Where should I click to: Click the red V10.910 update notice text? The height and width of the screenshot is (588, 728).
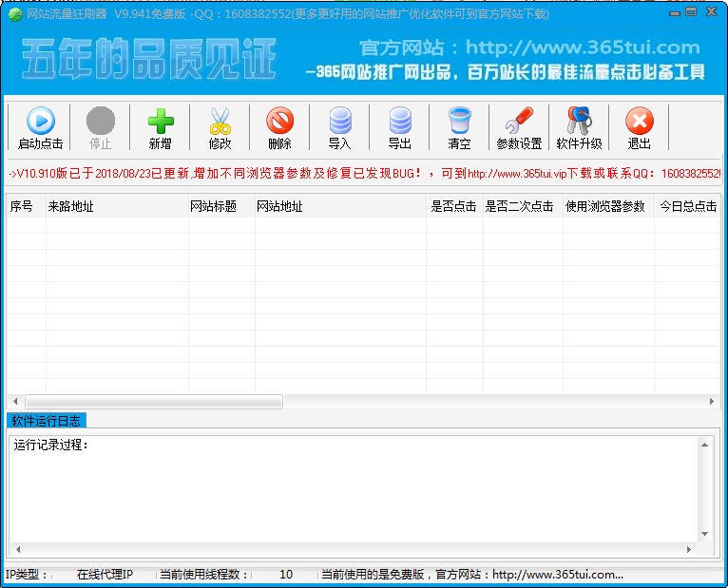coord(364,174)
